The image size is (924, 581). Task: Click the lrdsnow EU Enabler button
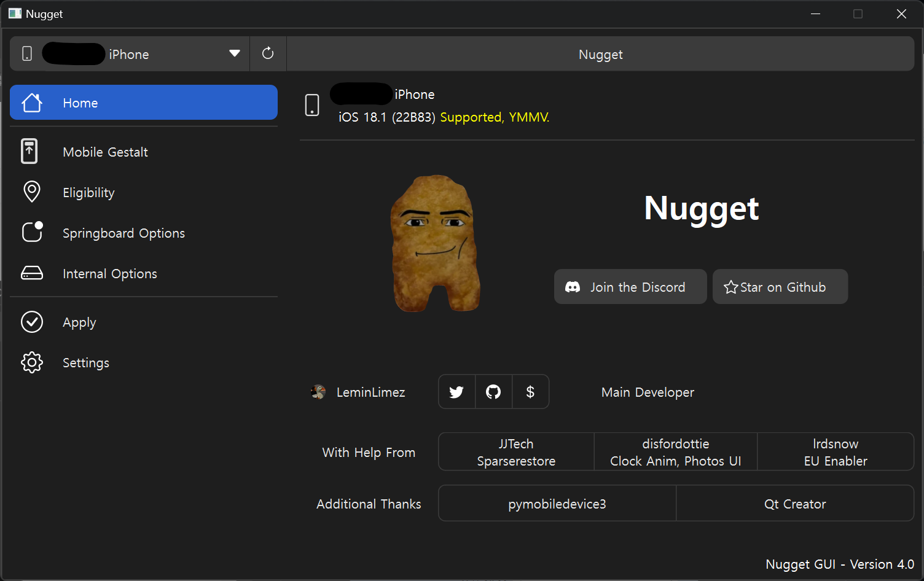click(836, 452)
